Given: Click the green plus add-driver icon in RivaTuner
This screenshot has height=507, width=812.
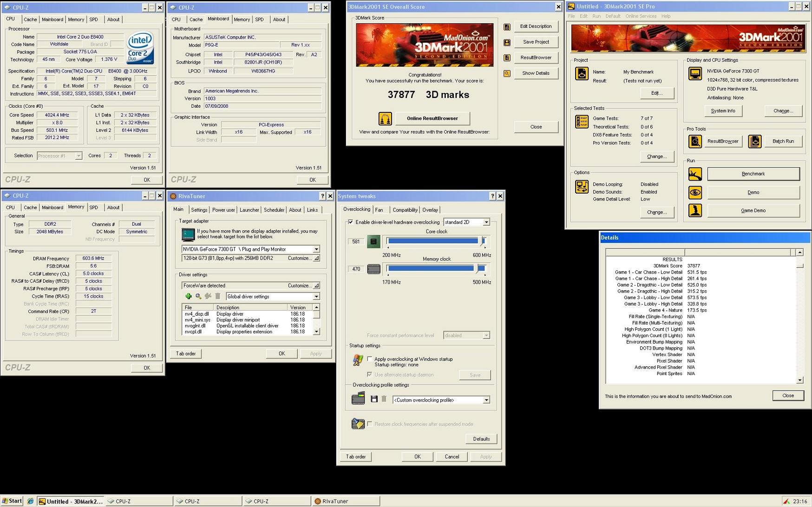Looking at the screenshot, I should click(x=188, y=296).
